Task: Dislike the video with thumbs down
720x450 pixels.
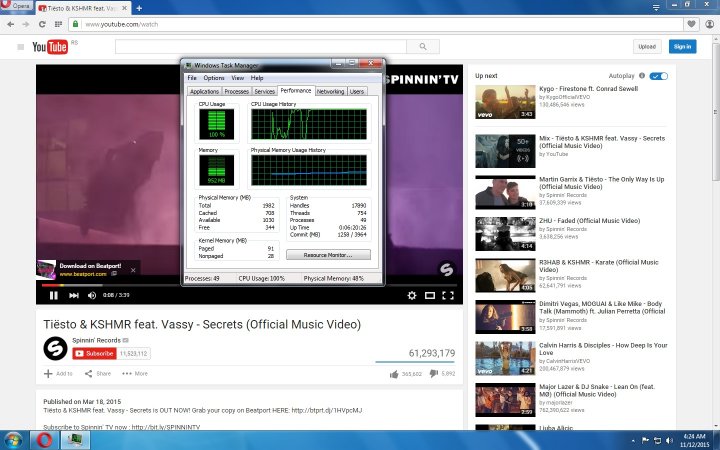Action: 433,374
